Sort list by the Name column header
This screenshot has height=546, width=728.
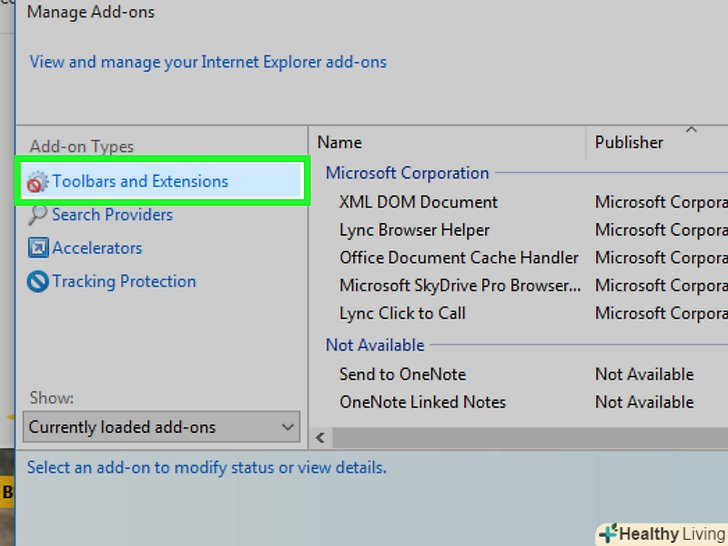(340, 142)
